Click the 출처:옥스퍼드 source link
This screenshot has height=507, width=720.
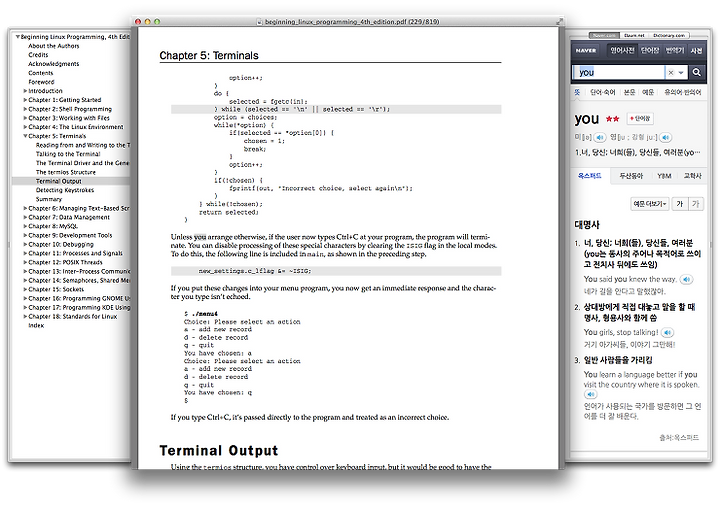679,438
